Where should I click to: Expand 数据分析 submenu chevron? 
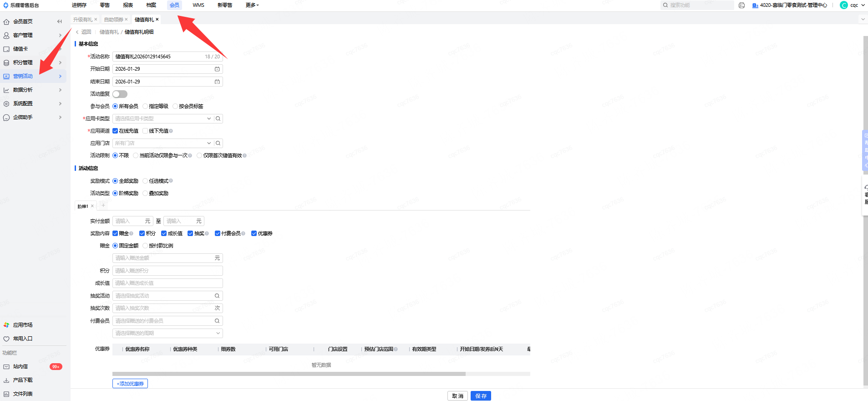click(60, 90)
